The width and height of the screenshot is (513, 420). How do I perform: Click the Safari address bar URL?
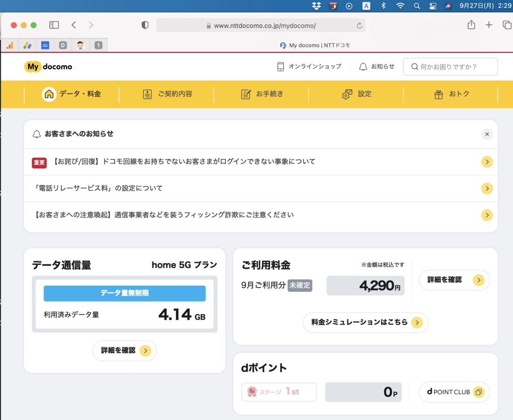tap(265, 26)
